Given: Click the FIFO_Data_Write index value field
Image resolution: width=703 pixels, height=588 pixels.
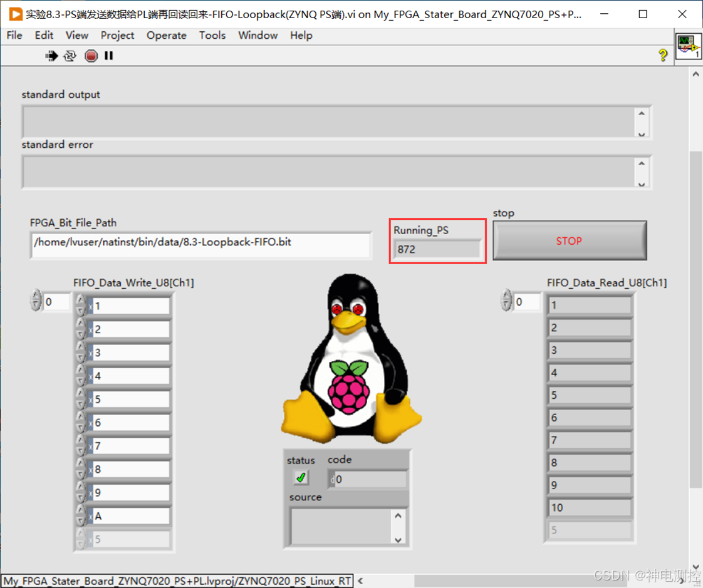Looking at the screenshot, I should pyautogui.click(x=56, y=302).
